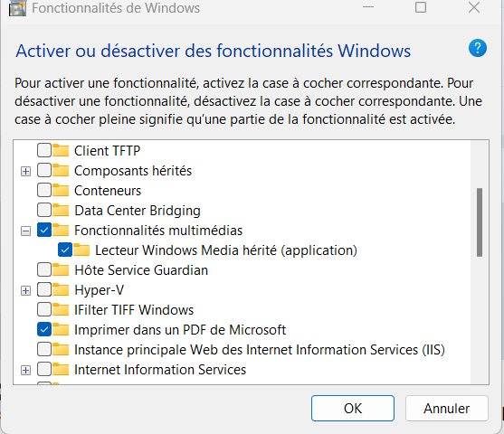Click the Conteneurs folder icon
504x434 pixels.
(x=61, y=191)
